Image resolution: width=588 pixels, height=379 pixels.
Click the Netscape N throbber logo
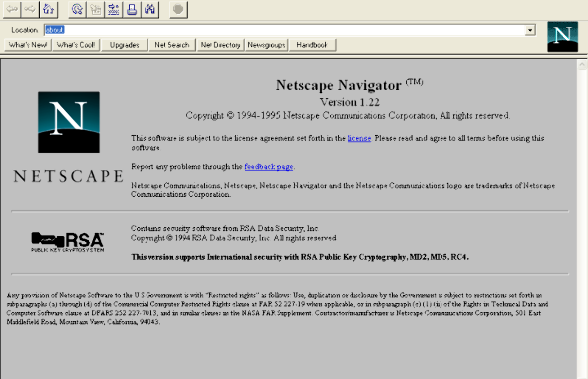[x=562, y=36]
